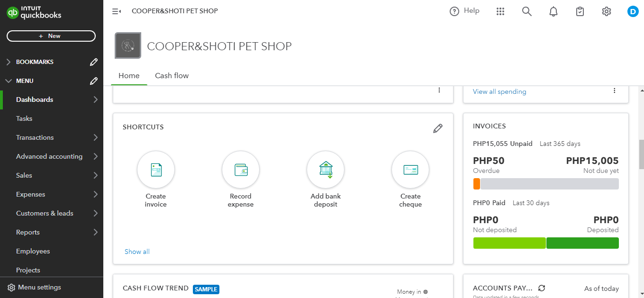Click the QuickBooks logo

coord(34,13)
